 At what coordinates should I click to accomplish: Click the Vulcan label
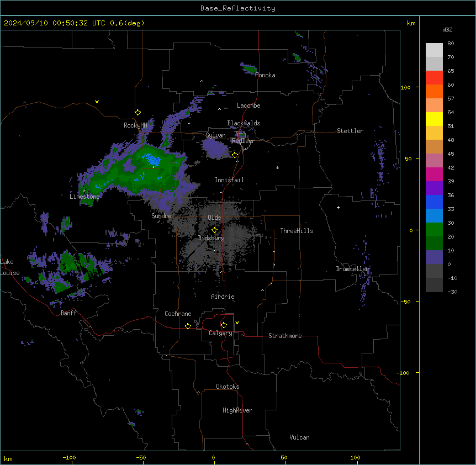tap(300, 437)
